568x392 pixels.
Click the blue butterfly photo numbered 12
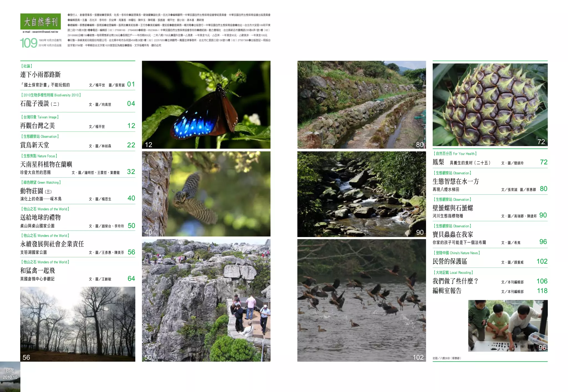click(206, 105)
